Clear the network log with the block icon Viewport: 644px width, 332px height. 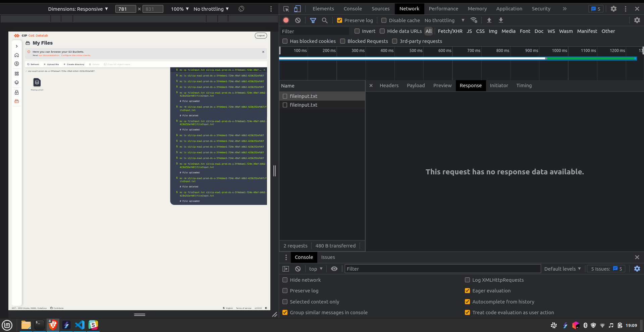298,20
